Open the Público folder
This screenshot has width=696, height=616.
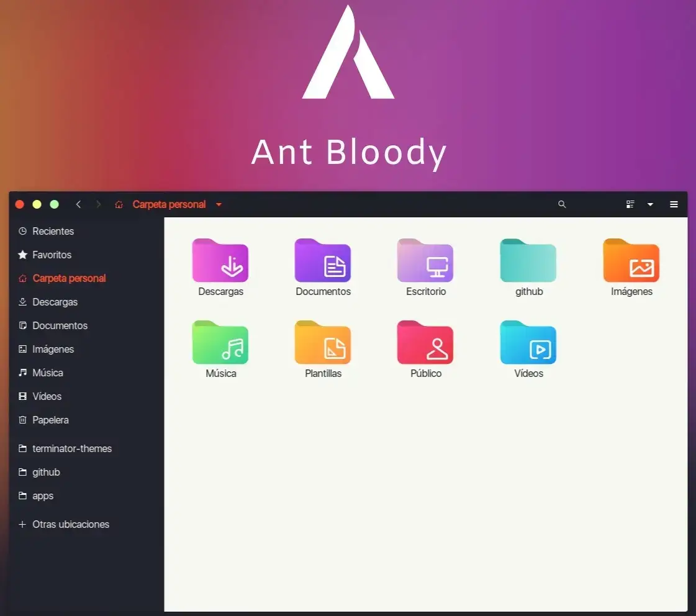pos(425,342)
